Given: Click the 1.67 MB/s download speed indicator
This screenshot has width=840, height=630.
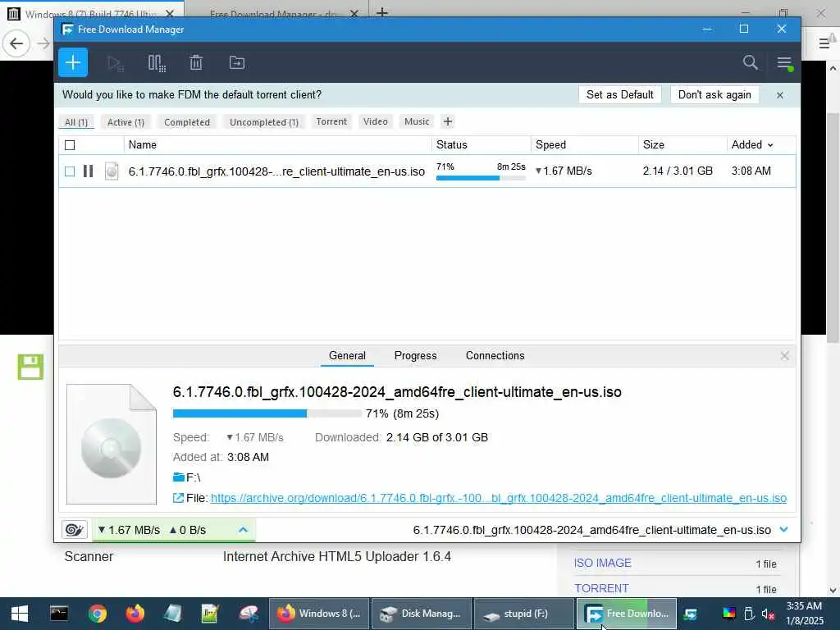Looking at the screenshot, I should 129,530.
